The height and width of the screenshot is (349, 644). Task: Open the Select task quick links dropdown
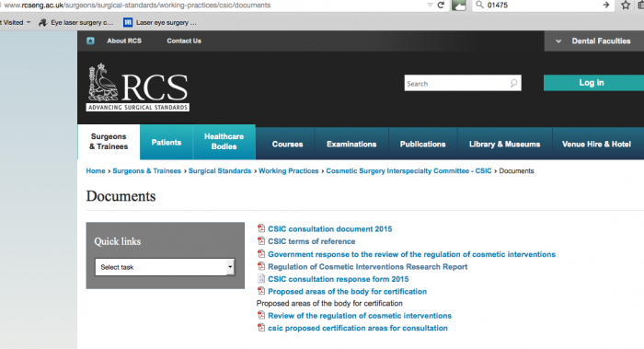tap(165, 267)
